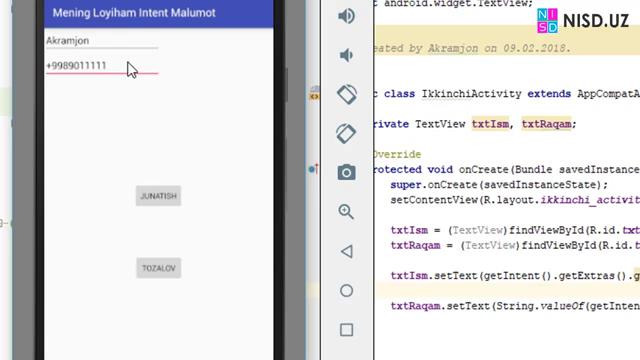The width and height of the screenshot is (640, 360).
Task: Click the txtIsm findViewById assignment line
Action: 515,230
